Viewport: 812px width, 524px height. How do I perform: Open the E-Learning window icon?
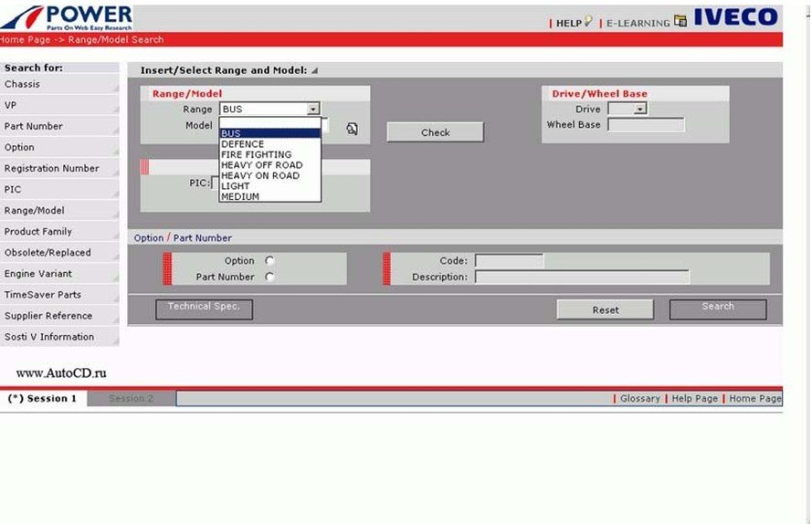click(x=680, y=22)
